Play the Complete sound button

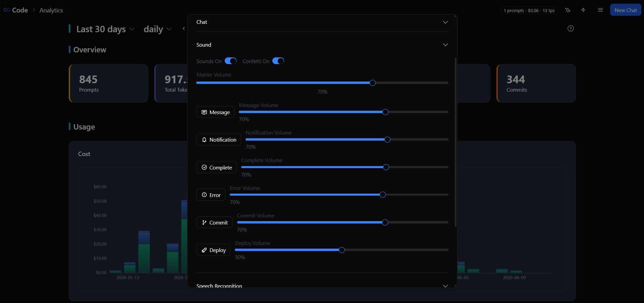pyautogui.click(x=216, y=167)
